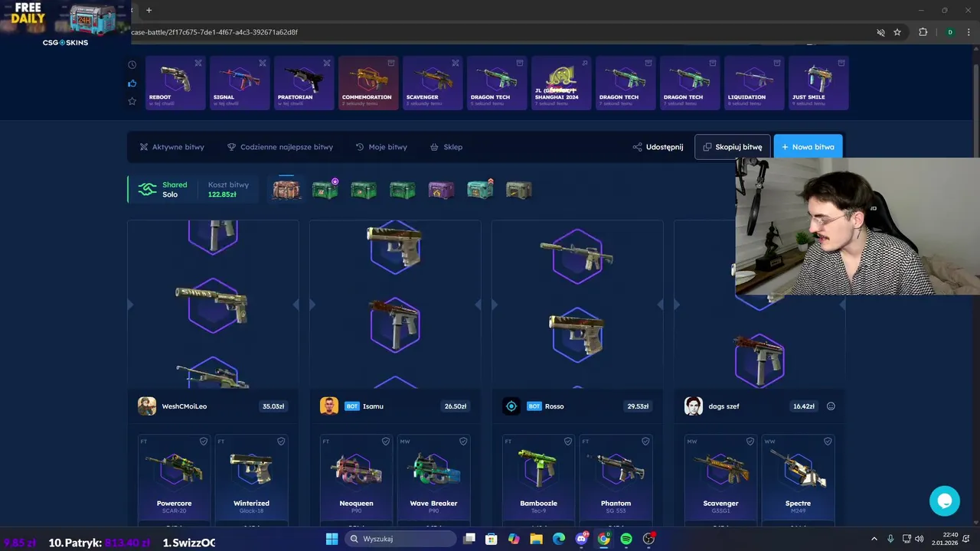Click the Shared Solo handshake icon
980x551 pixels.
click(x=147, y=190)
